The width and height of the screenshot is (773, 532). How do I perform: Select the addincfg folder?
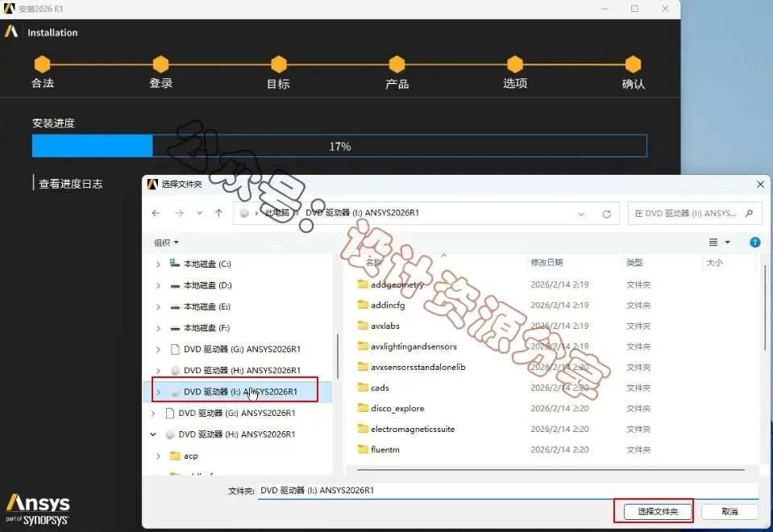pos(388,305)
